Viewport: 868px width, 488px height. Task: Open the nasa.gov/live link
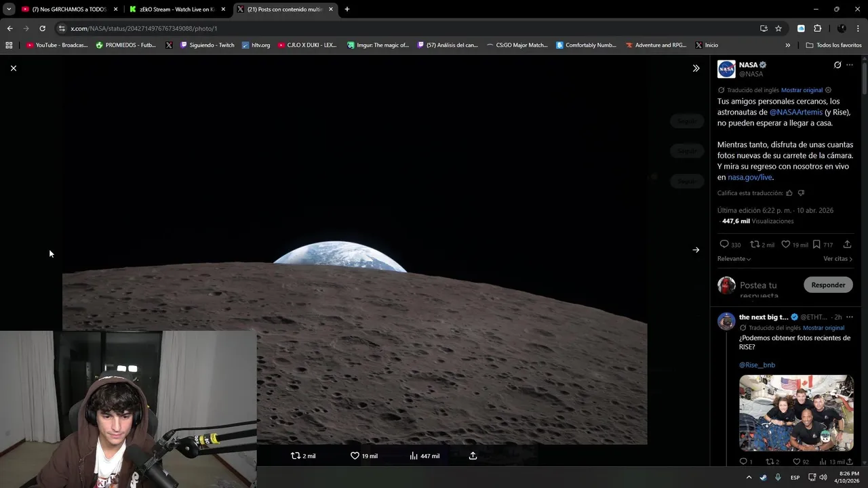(750, 178)
